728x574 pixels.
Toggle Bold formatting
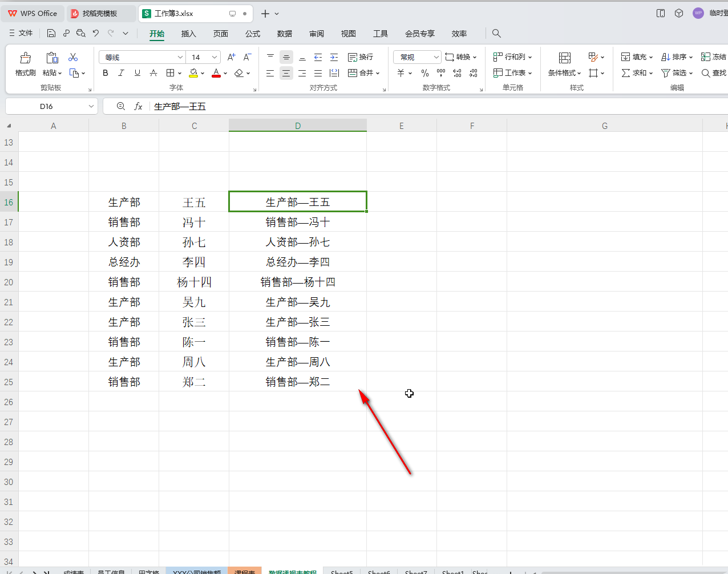pos(106,73)
